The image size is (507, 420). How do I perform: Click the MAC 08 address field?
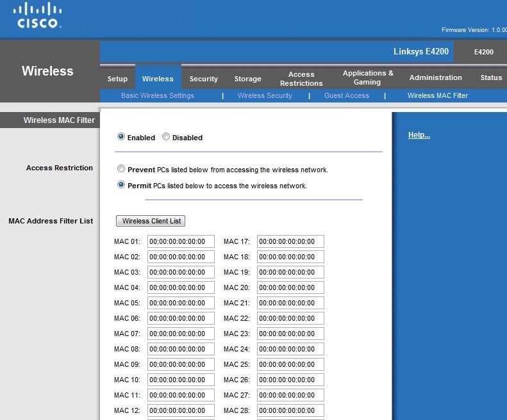tap(181, 349)
